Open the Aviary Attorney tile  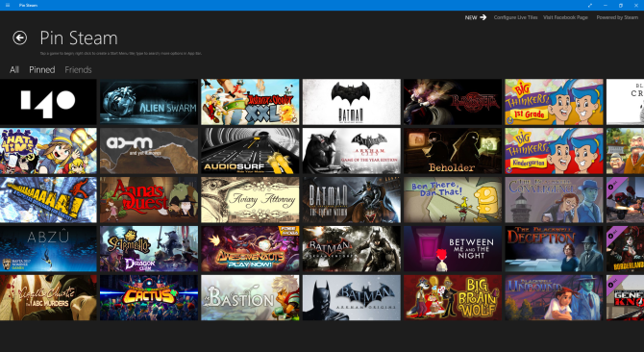[250, 200]
